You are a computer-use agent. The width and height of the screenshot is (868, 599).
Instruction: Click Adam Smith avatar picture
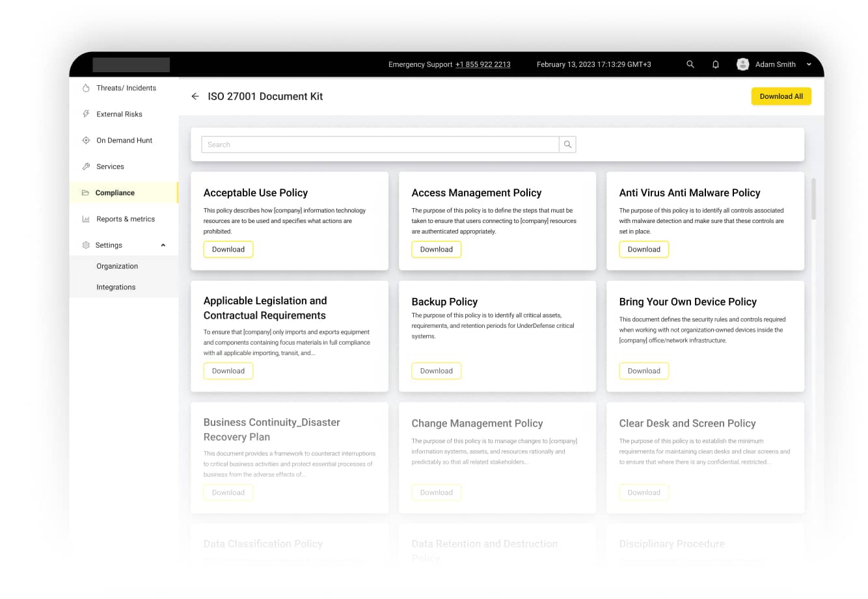[742, 64]
